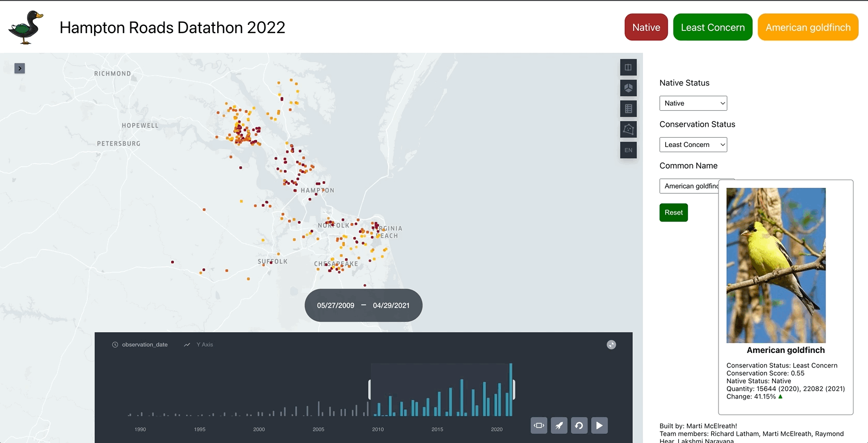Reset the time animation
The height and width of the screenshot is (443, 868).
click(579, 425)
